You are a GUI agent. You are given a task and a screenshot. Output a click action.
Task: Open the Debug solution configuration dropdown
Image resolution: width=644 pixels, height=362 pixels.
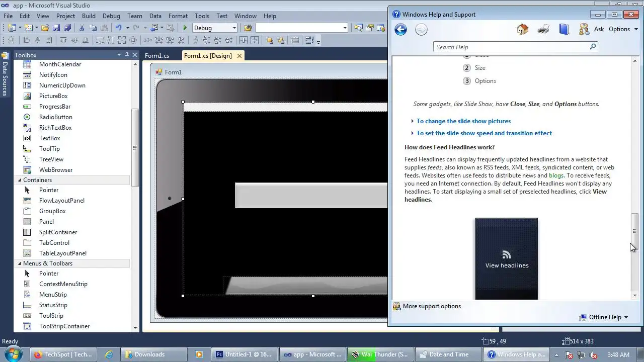point(234,28)
